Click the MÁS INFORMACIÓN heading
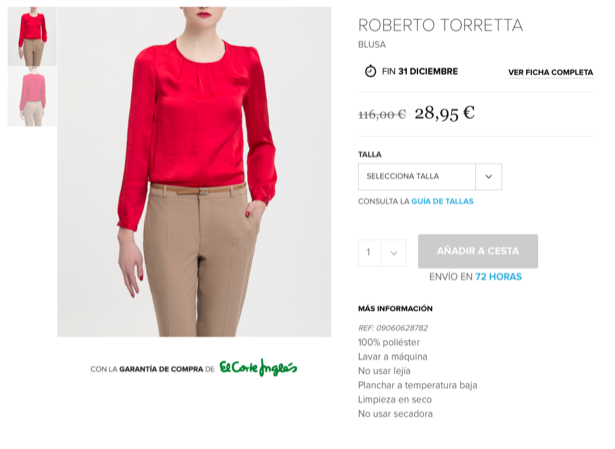Viewport: 615px width, 449px height. click(395, 309)
